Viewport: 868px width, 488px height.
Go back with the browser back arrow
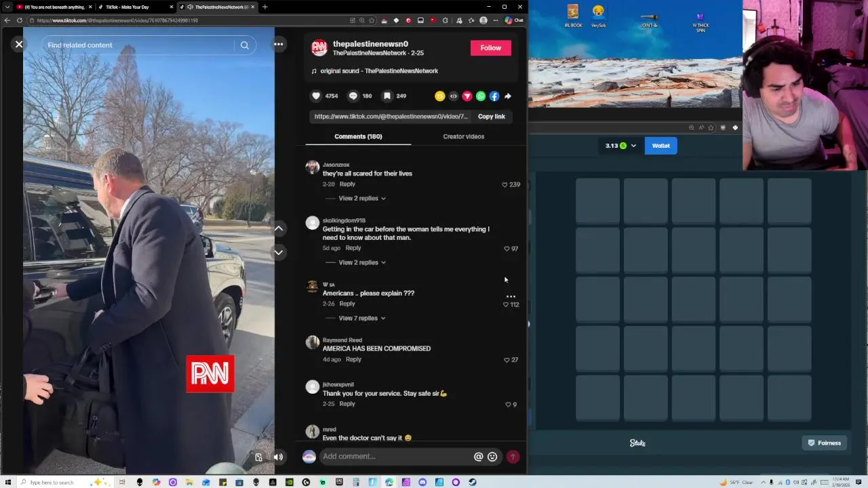point(7,20)
